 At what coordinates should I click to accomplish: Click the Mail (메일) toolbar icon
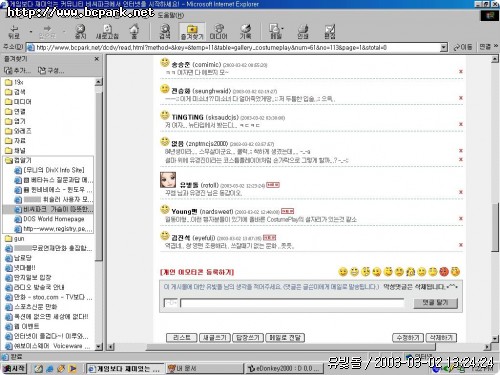[x=276, y=32]
